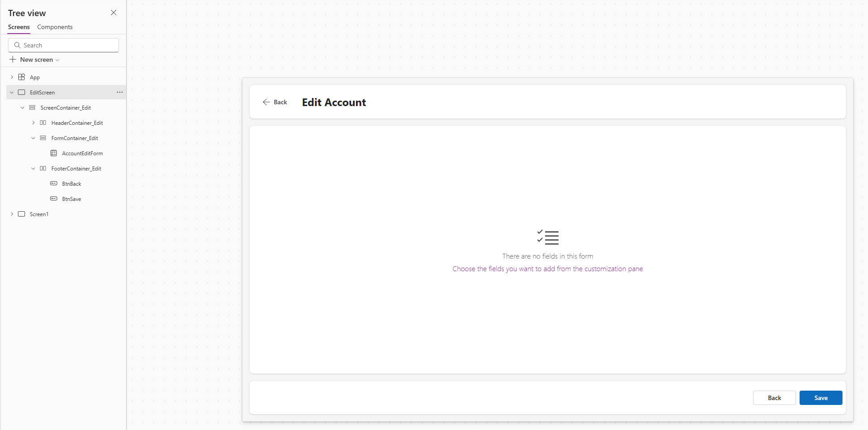Collapse the EditScreen tree node

coord(12,92)
